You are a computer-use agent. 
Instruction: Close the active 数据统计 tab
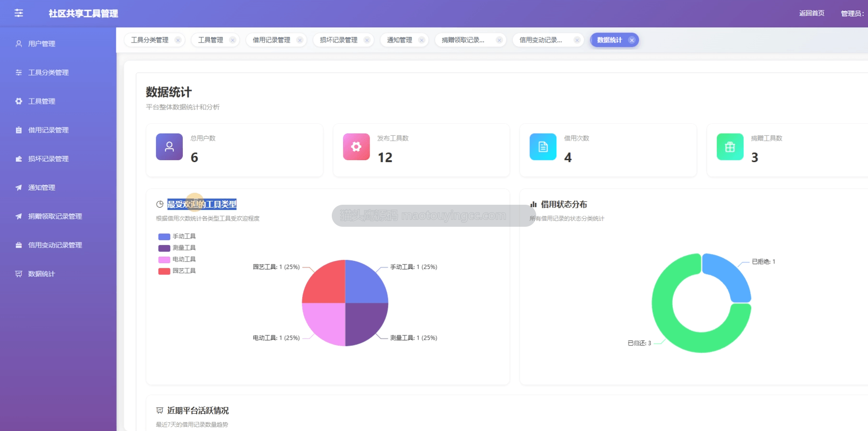coord(632,40)
